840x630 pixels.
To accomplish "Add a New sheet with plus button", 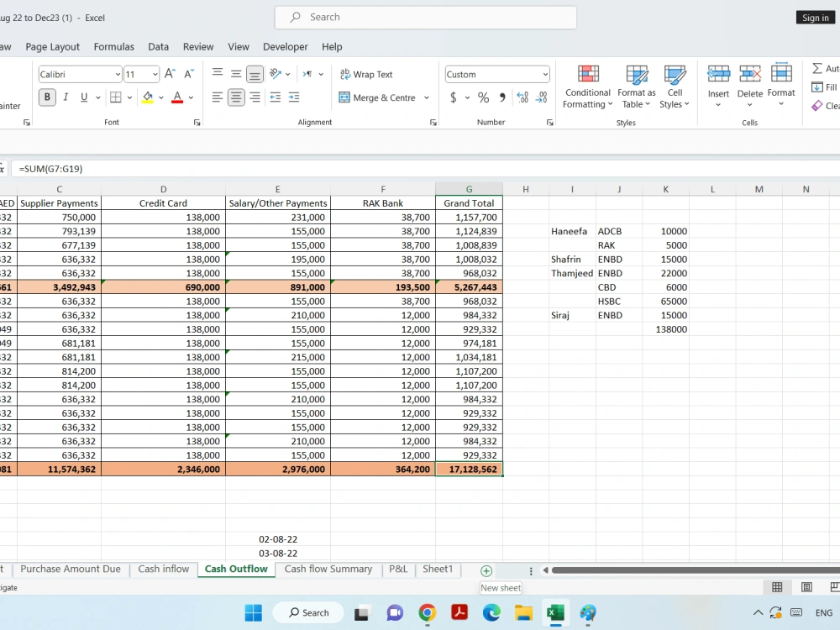I will coord(486,570).
